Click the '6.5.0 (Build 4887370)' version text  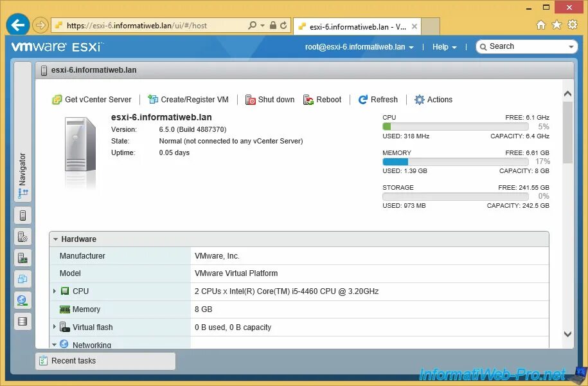point(193,129)
